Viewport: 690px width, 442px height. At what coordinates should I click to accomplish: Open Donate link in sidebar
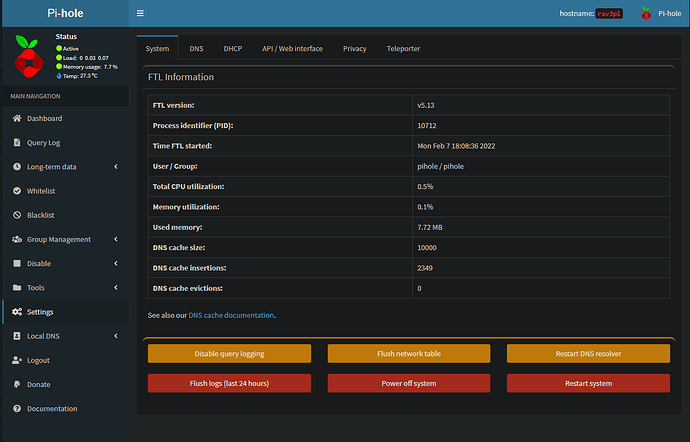(65, 384)
